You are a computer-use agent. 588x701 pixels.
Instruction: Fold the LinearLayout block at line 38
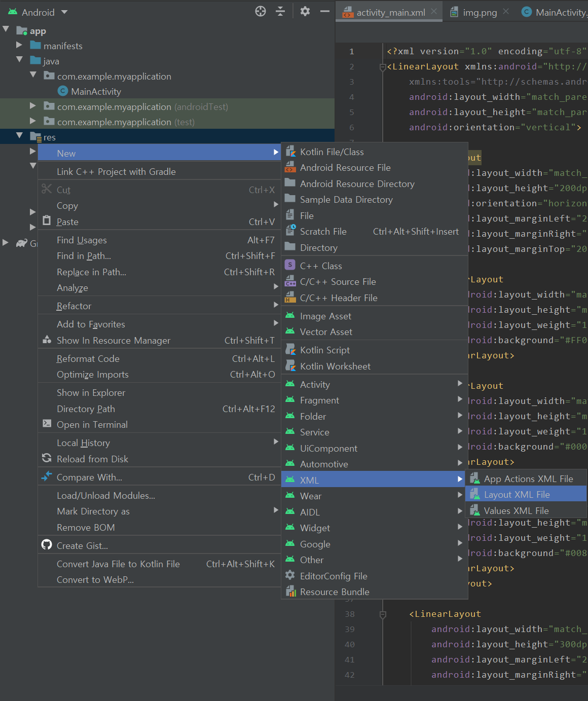(x=383, y=614)
